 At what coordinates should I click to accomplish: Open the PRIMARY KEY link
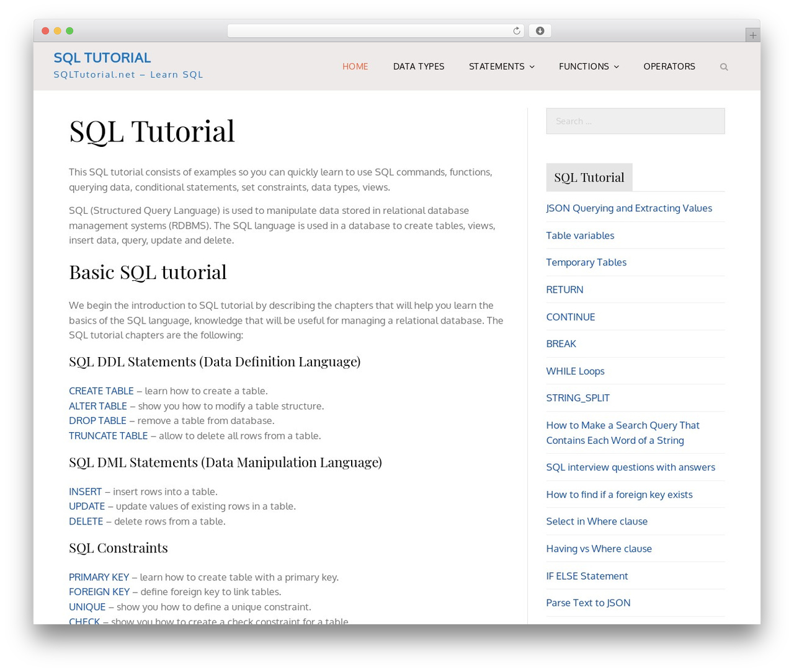click(x=99, y=577)
